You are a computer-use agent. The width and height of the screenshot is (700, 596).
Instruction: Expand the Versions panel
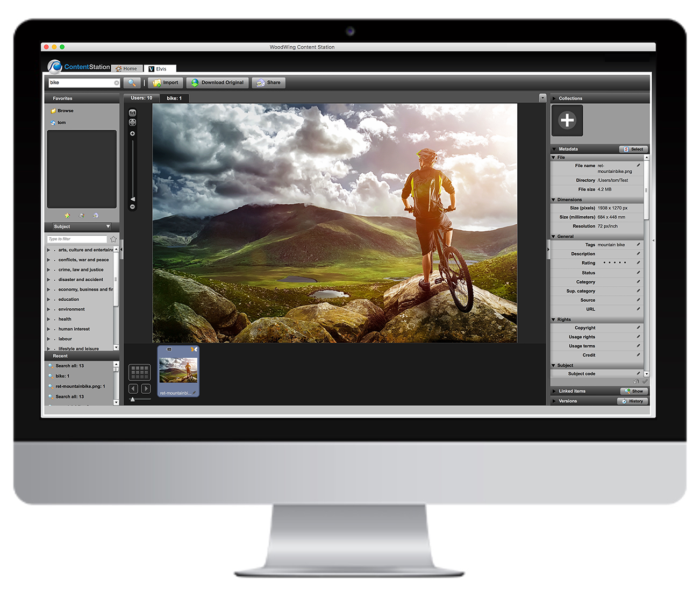pyautogui.click(x=554, y=401)
